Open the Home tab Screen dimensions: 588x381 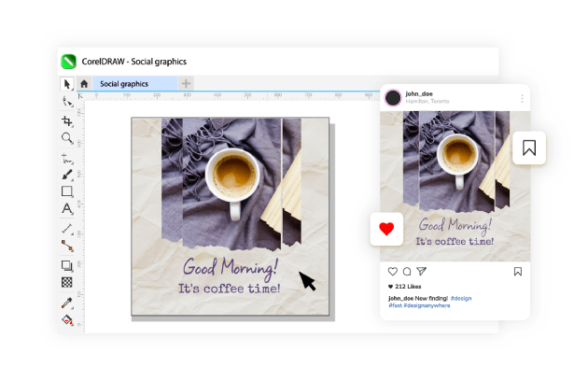[84, 84]
